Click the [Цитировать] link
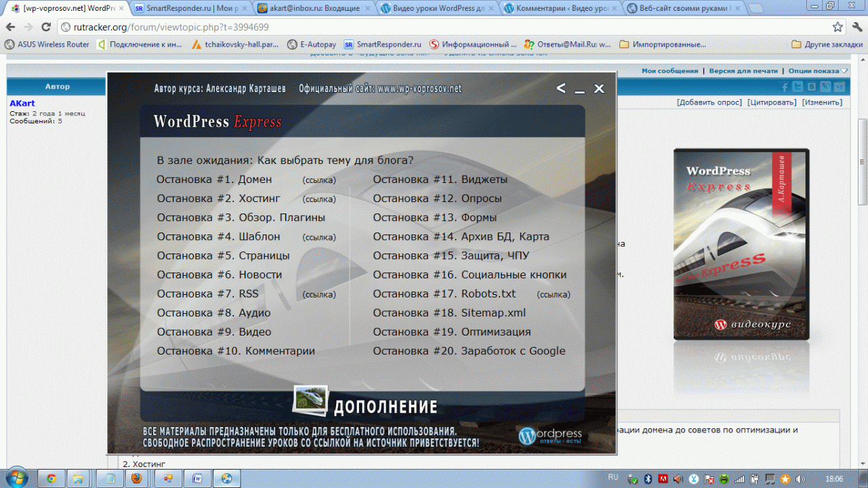This screenshot has height=488, width=868. (772, 102)
